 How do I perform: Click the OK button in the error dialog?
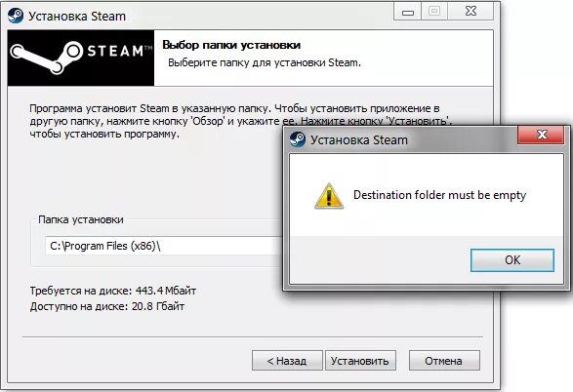click(512, 260)
